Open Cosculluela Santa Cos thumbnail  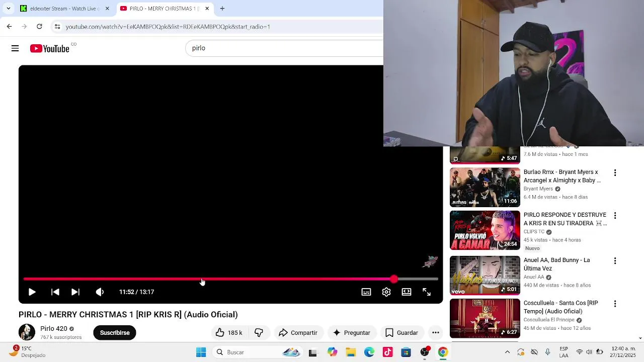[x=485, y=318]
